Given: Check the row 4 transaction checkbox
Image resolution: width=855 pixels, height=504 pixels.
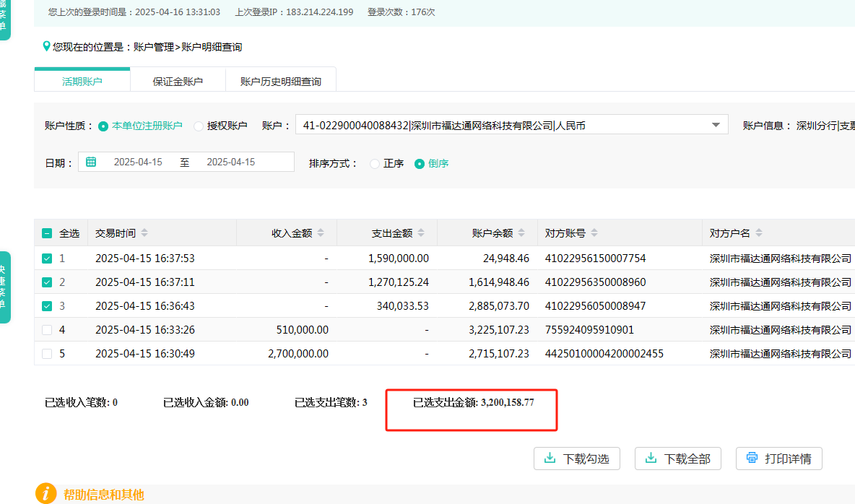Looking at the screenshot, I should [47, 330].
